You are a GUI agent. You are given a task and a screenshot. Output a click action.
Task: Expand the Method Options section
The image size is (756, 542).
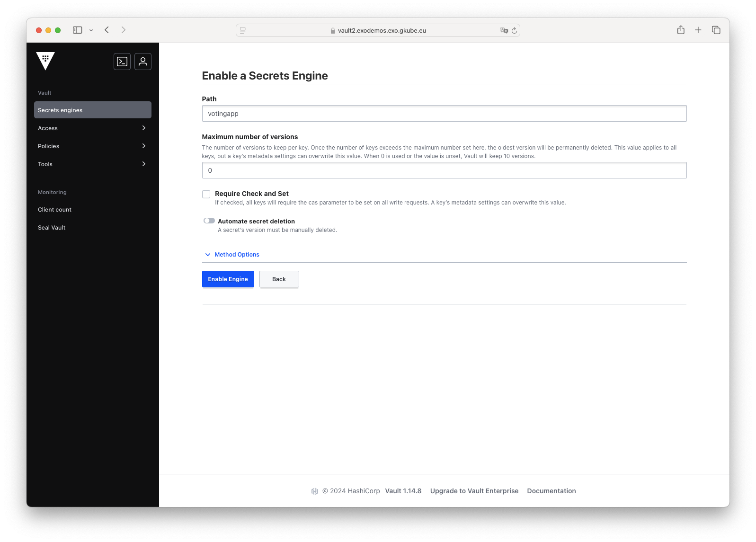click(x=237, y=255)
